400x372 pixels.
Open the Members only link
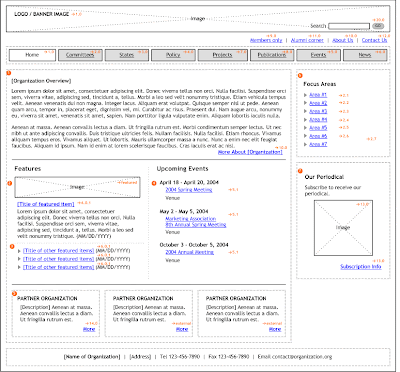point(266,40)
